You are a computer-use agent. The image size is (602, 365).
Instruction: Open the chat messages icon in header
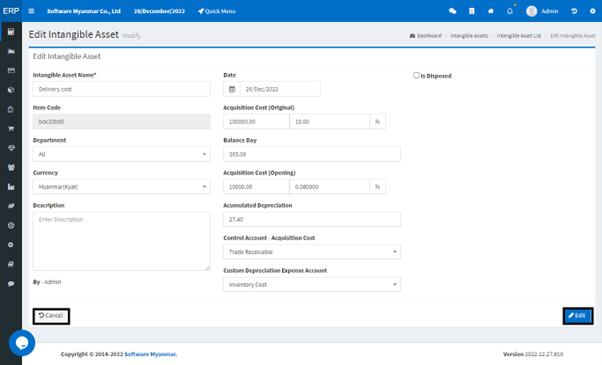click(453, 11)
